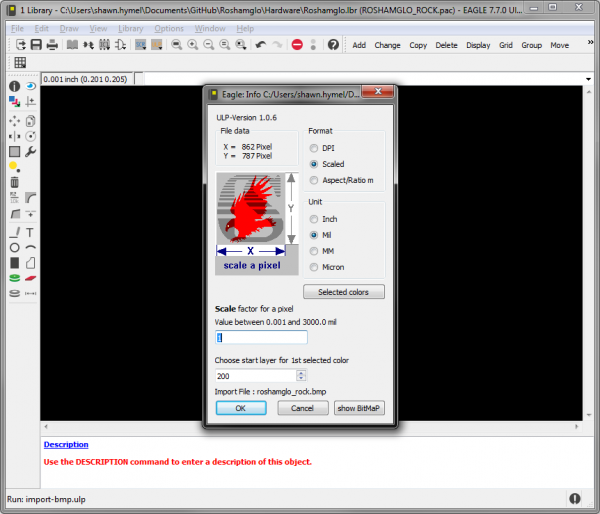Select the Arc tool
Viewport: 600px width, 514px height.
tap(31, 248)
